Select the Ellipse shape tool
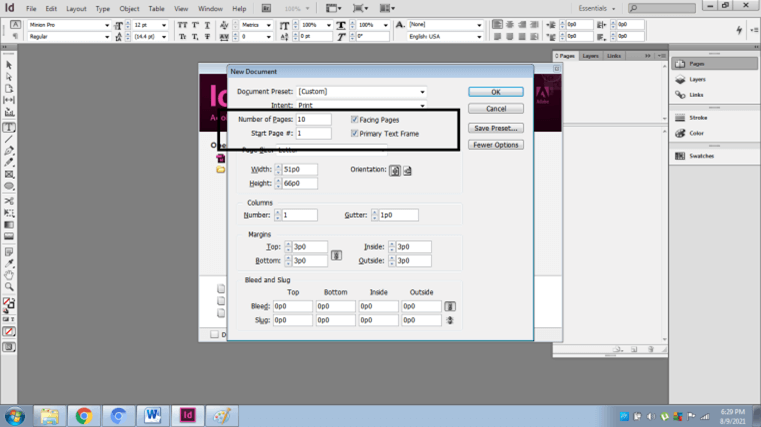This screenshot has height=427, width=761. point(9,186)
